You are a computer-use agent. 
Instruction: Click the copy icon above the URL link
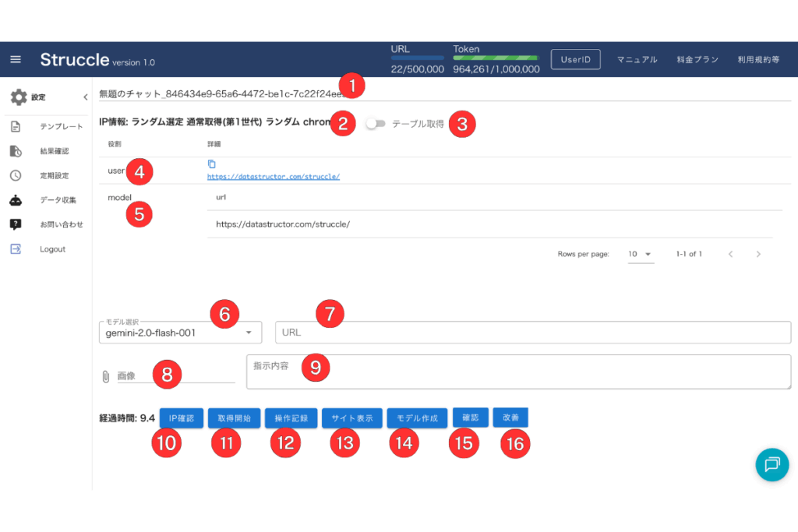pyautogui.click(x=212, y=164)
